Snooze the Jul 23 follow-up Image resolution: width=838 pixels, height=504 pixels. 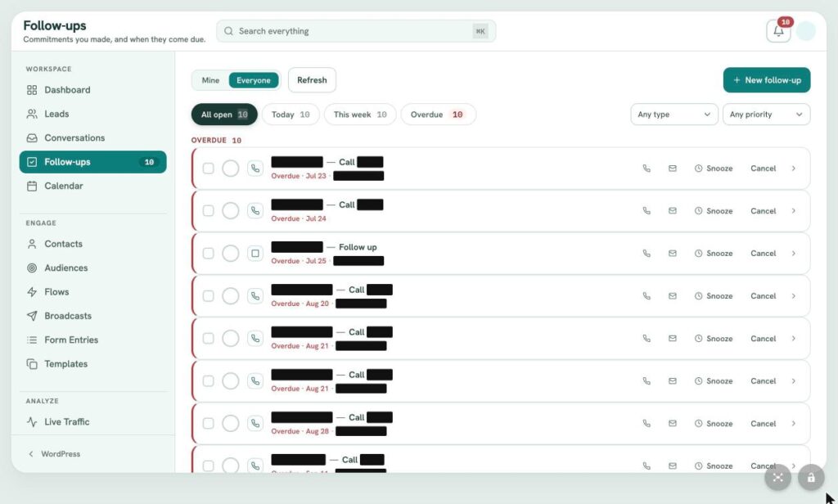click(714, 169)
